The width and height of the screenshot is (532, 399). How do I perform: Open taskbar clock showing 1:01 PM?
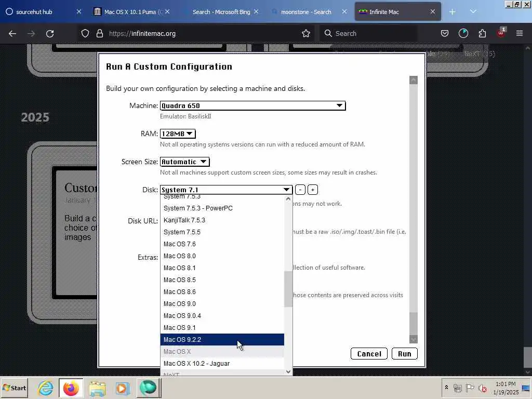point(506,388)
